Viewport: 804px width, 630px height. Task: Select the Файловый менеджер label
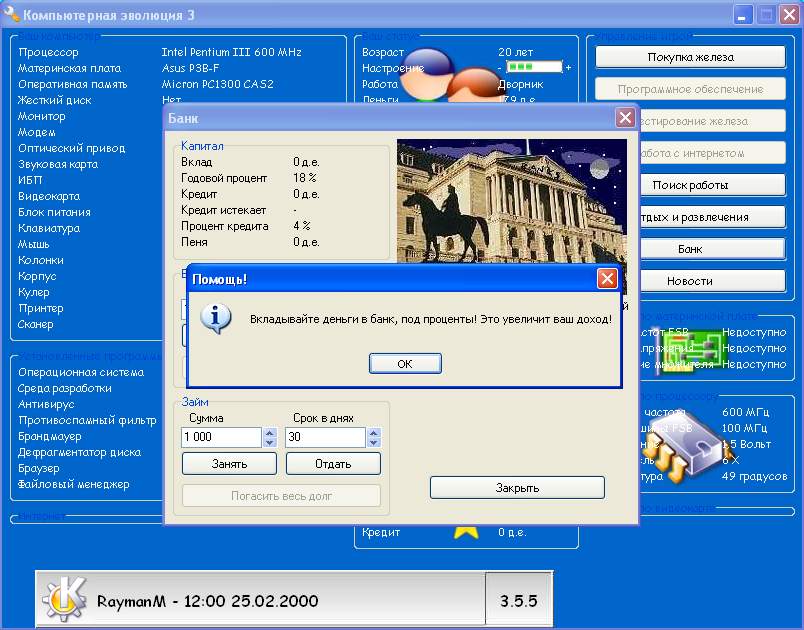click(x=73, y=484)
